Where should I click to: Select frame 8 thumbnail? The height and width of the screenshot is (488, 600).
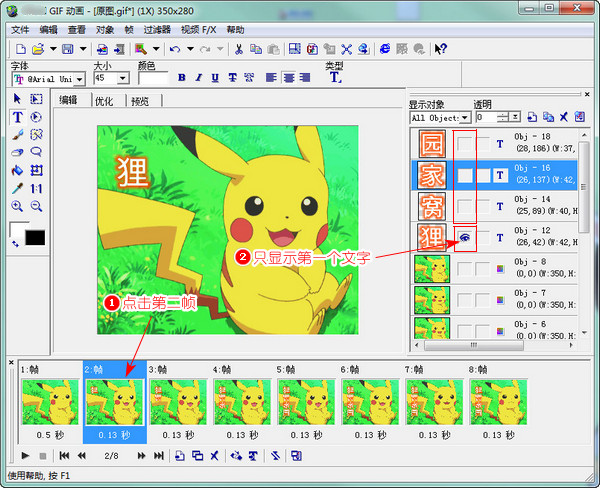point(499,402)
